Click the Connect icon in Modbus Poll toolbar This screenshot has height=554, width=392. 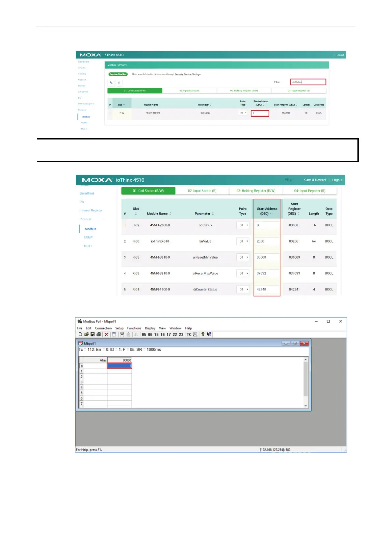coord(122,334)
